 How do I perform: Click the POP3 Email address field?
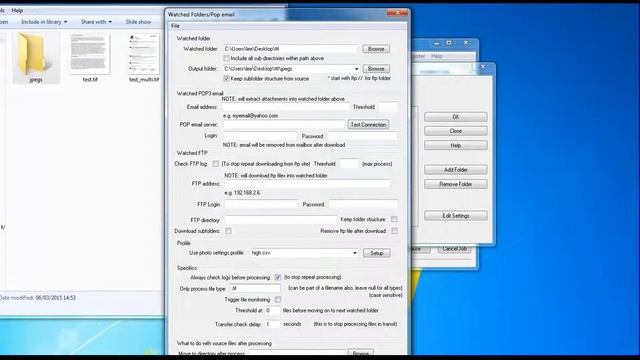(x=286, y=107)
